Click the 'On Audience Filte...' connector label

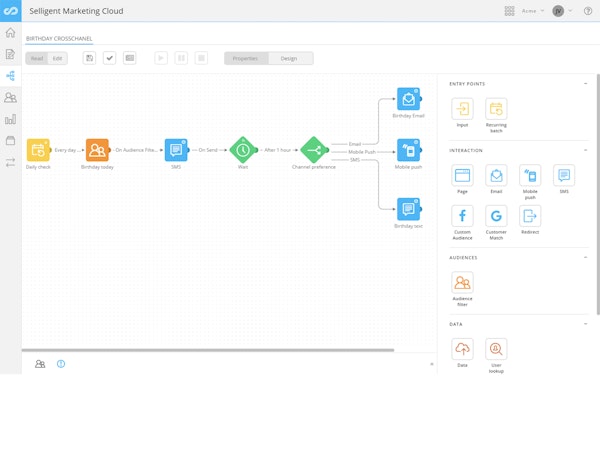(x=136, y=150)
